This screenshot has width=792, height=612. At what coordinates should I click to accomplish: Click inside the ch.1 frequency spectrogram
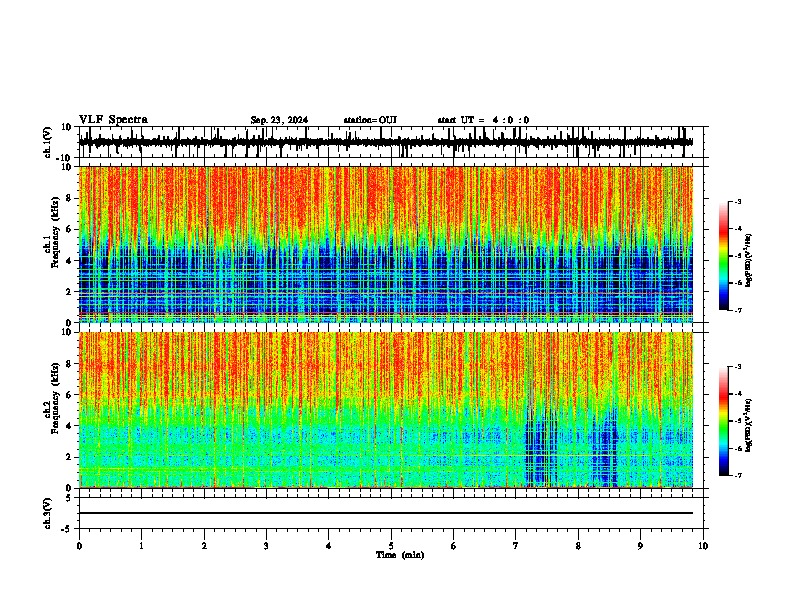pos(386,244)
